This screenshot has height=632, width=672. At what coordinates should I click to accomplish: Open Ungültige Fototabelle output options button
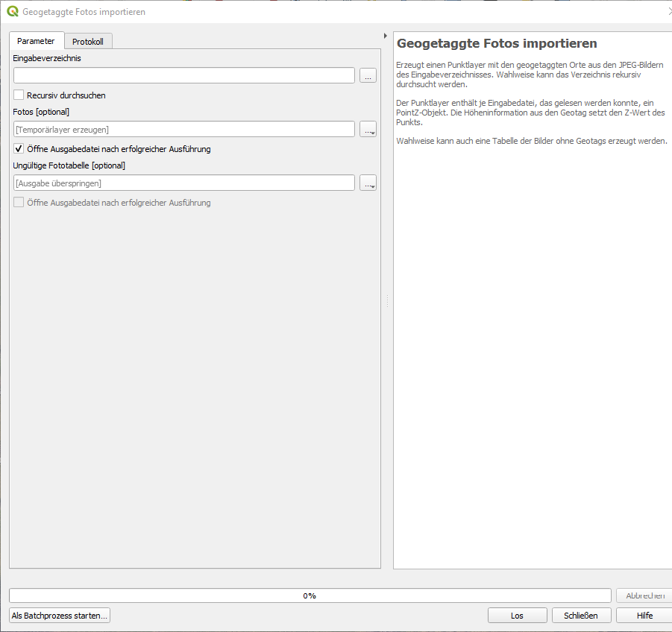point(368,183)
